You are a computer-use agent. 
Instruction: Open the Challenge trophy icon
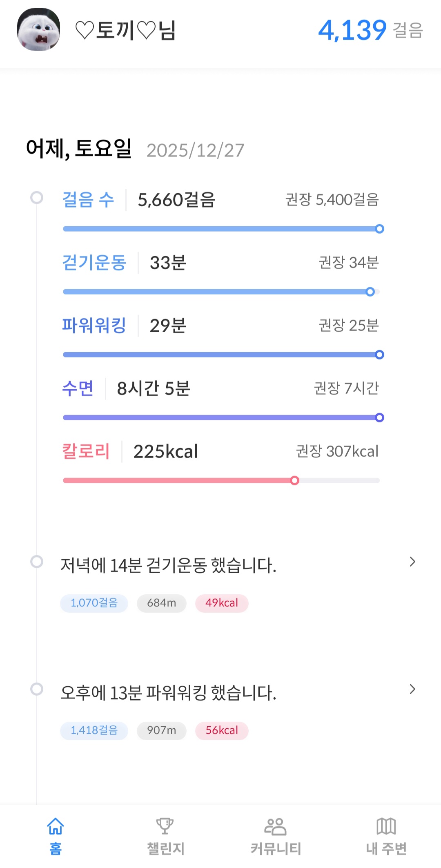pyautogui.click(x=165, y=827)
